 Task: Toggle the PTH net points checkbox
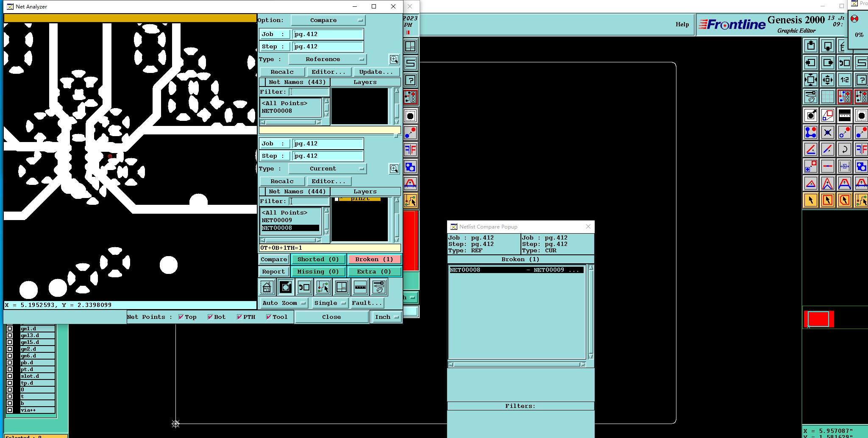[x=239, y=317]
